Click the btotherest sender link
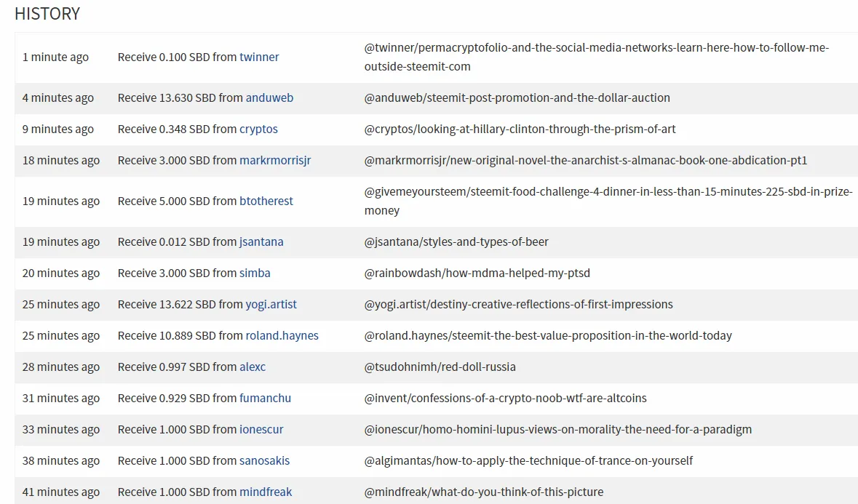 coord(266,201)
